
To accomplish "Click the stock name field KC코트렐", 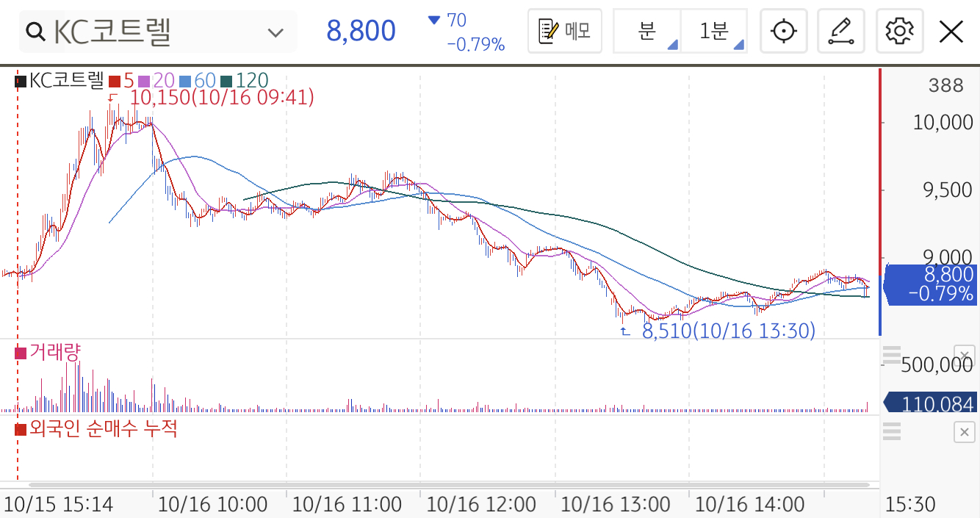I will (x=157, y=32).
